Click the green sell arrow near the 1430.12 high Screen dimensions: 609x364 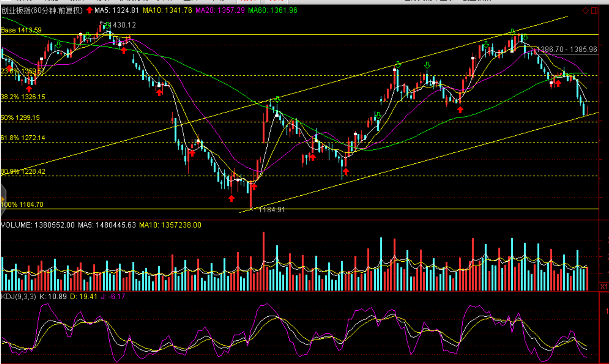click(107, 26)
